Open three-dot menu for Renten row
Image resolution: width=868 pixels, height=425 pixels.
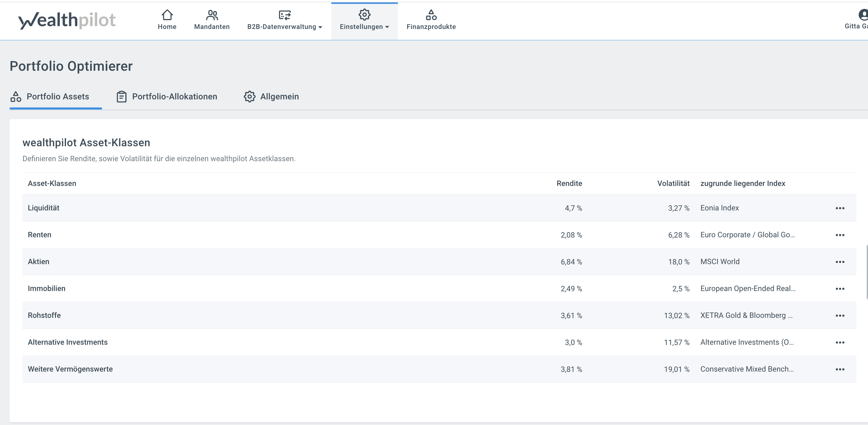coord(840,235)
